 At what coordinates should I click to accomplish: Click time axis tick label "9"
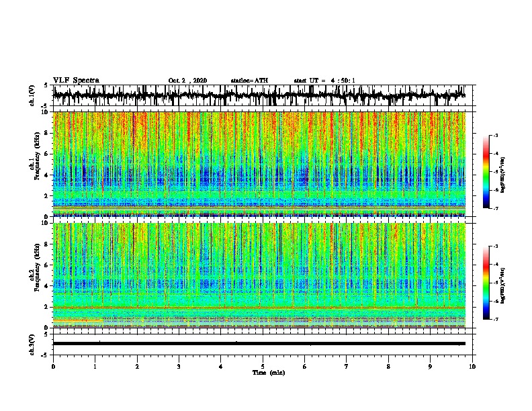[430, 367]
